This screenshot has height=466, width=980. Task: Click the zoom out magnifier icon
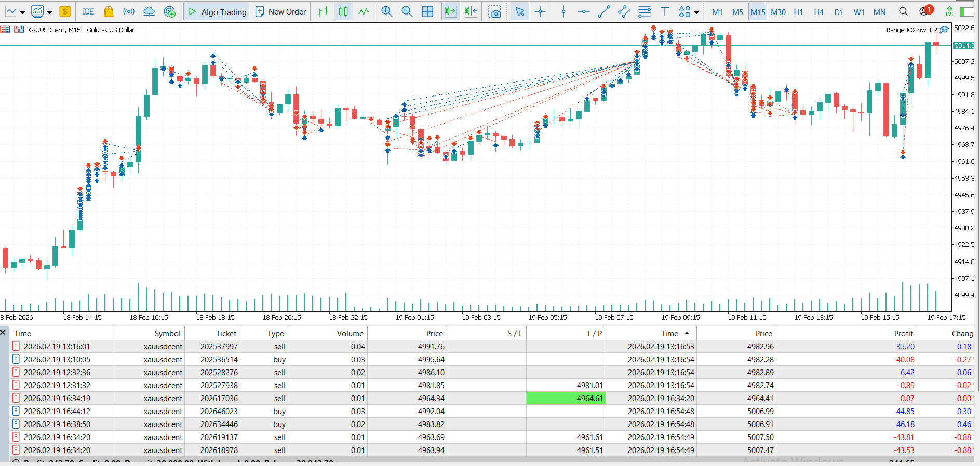tap(407, 11)
